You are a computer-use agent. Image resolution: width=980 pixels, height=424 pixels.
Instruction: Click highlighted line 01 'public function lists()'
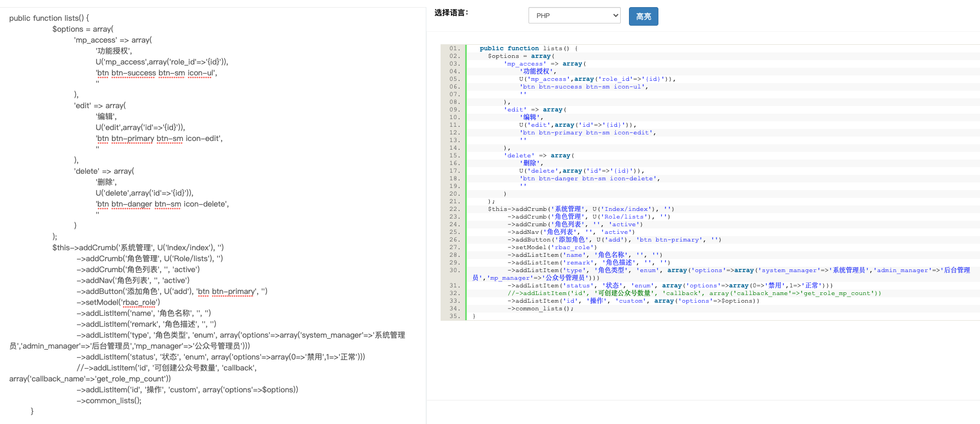528,48
